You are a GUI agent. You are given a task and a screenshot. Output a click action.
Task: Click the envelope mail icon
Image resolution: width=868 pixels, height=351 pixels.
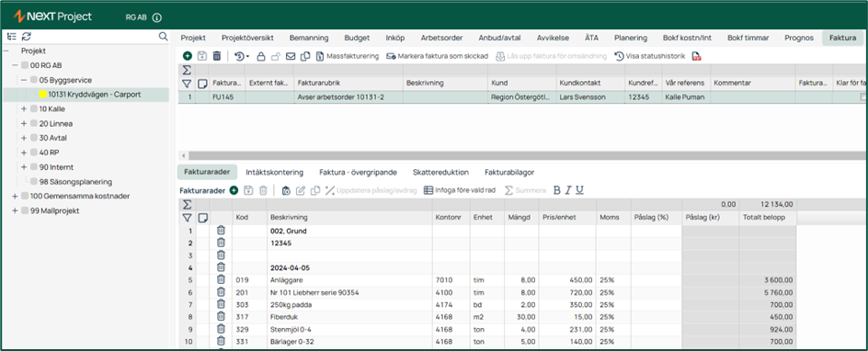(x=290, y=56)
